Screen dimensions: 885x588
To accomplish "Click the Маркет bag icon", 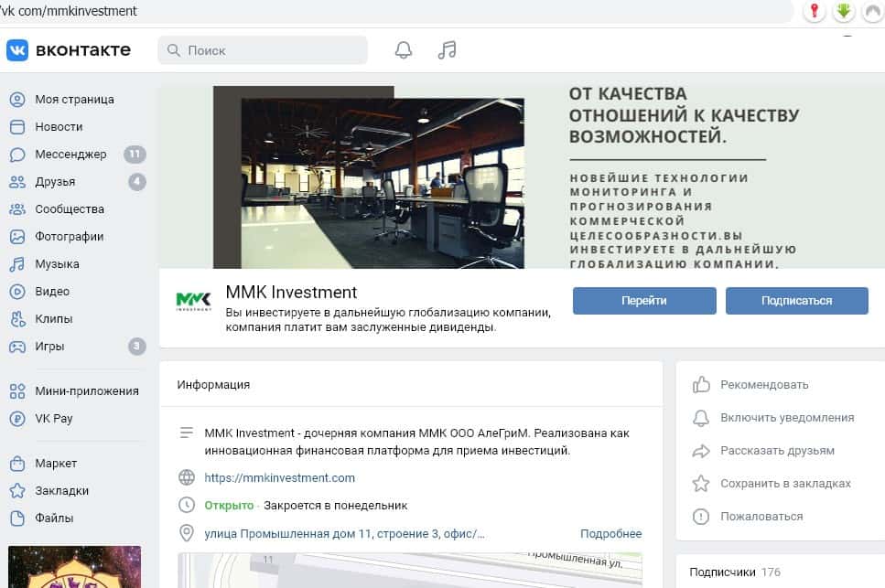I will coord(17,464).
